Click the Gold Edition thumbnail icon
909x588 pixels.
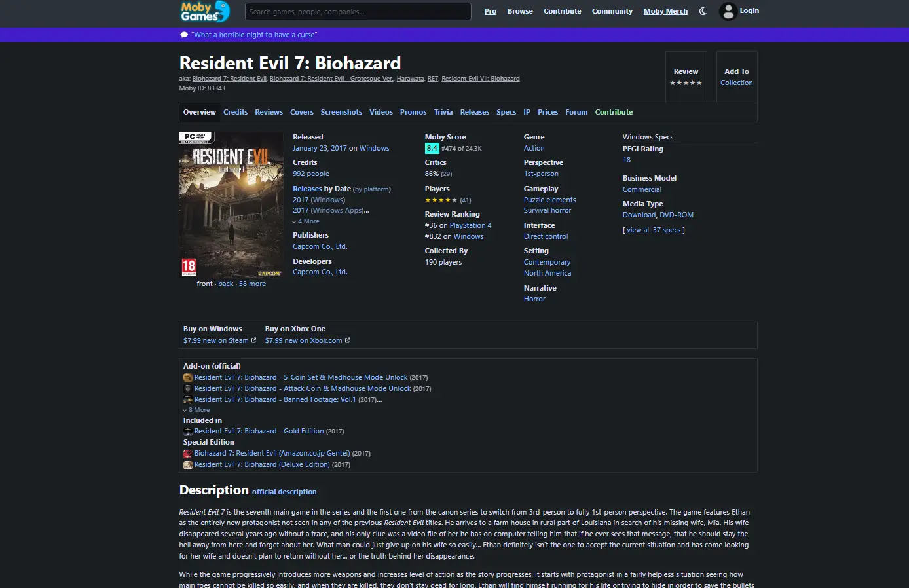[188, 432]
